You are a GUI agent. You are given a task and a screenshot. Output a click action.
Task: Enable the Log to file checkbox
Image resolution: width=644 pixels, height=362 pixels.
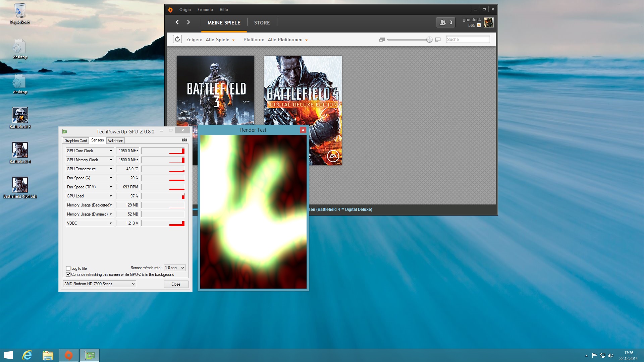[x=68, y=268]
